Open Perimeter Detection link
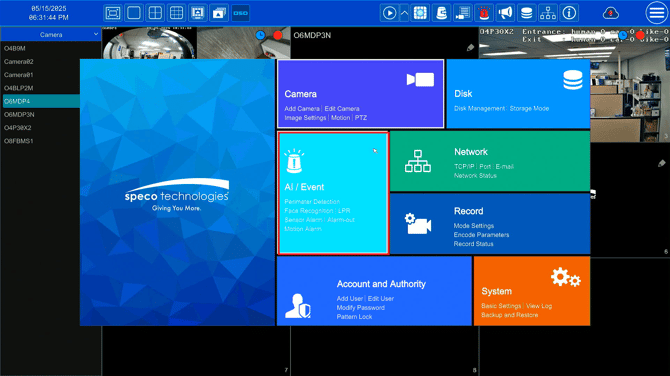Viewport: 670px width, 376px height. tap(312, 202)
